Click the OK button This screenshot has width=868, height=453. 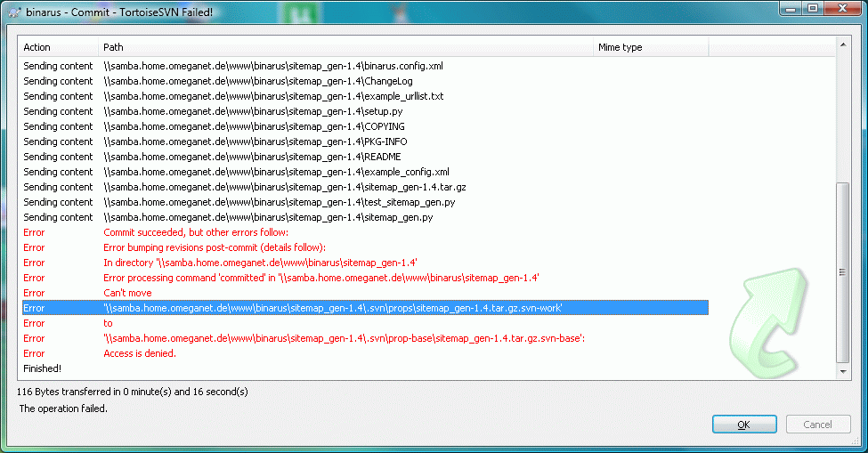744,425
